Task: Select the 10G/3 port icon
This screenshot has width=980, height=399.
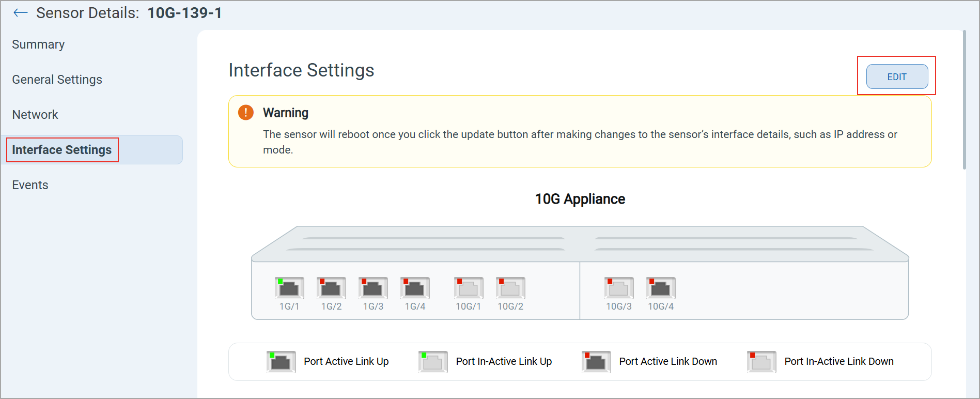Action: (x=619, y=288)
